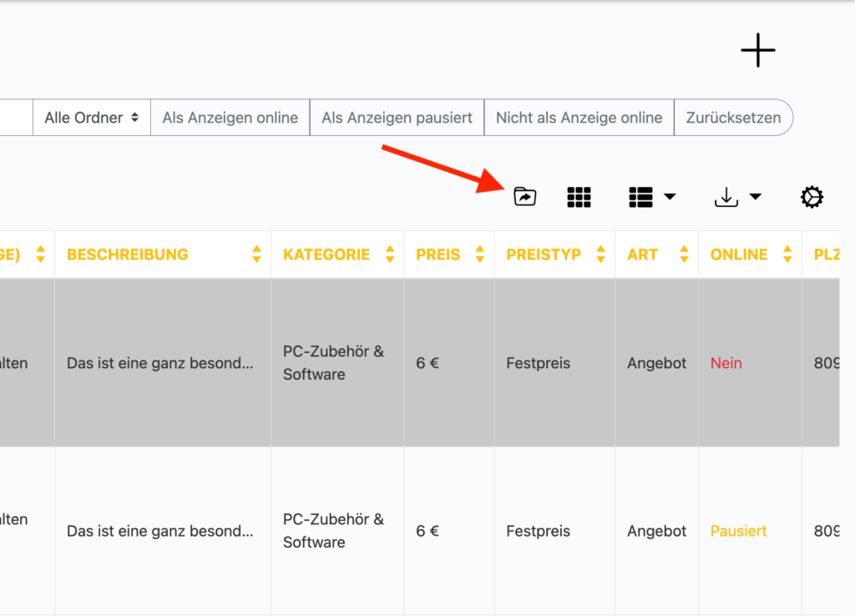Click the Zurücksetzen reset button
The image size is (855, 616).
[x=733, y=117]
